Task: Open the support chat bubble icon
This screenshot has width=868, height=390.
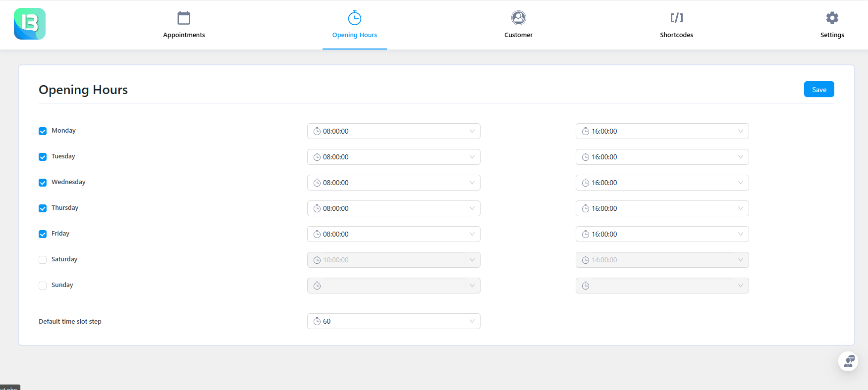Action: pyautogui.click(x=848, y=361)
